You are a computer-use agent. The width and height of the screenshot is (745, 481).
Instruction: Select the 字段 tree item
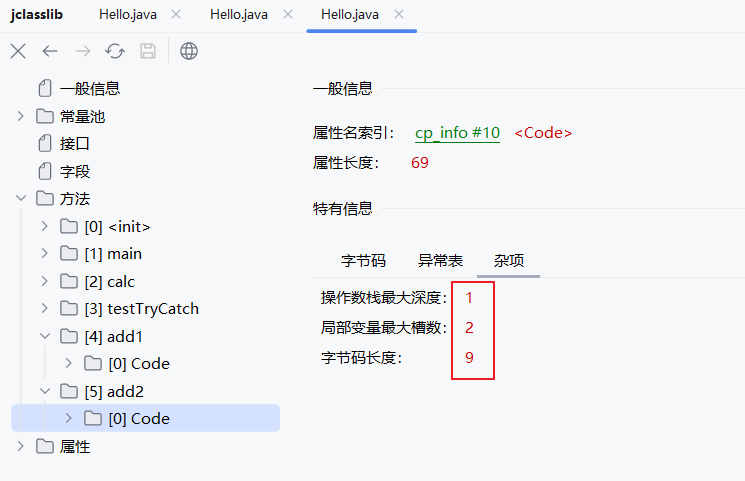(75, 171)
